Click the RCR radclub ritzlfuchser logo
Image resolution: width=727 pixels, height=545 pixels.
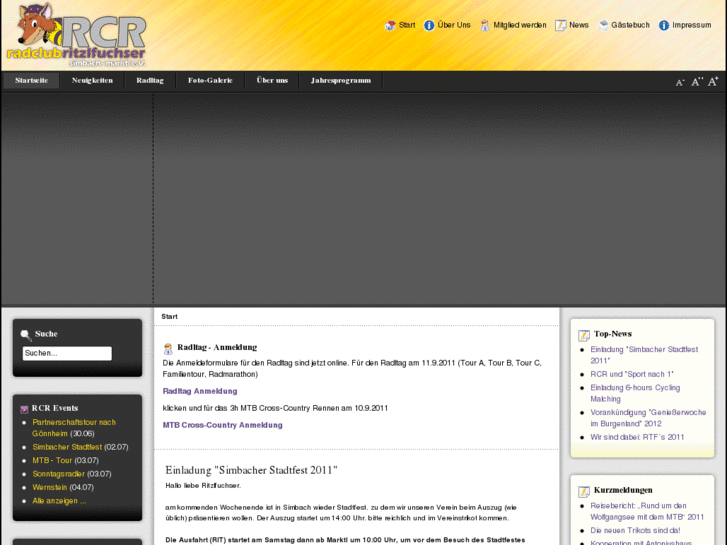77,35
